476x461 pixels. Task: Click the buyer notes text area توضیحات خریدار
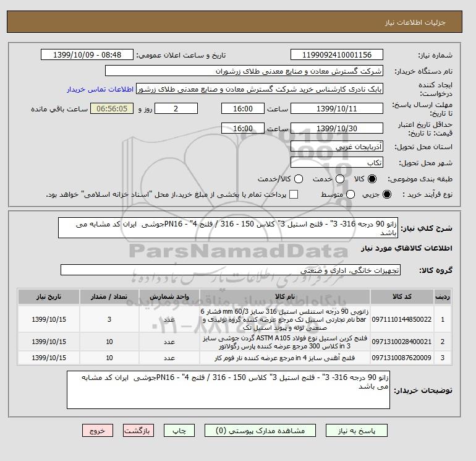tap(228, 390)
